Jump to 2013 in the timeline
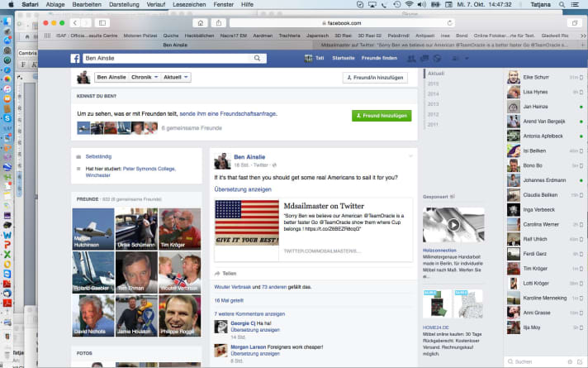The width and height of the screenshot is (588, 368). coord(433,104)
